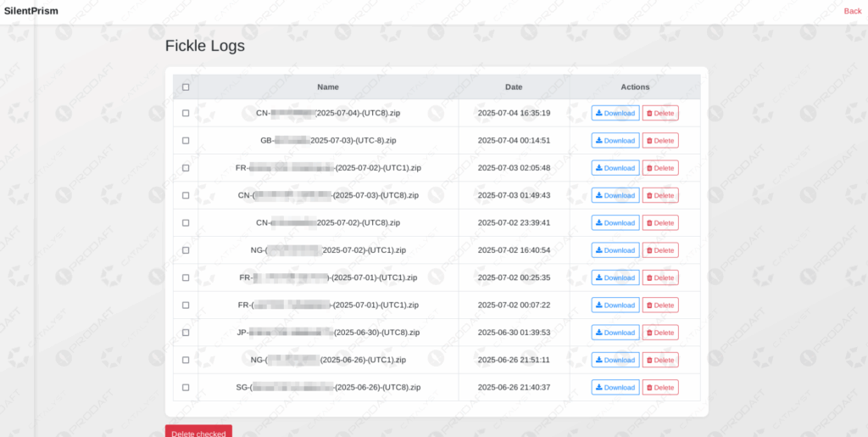The width and height of the screenshot is (868, 437).
Task: Click the Date column header
Action: point(514,87)
